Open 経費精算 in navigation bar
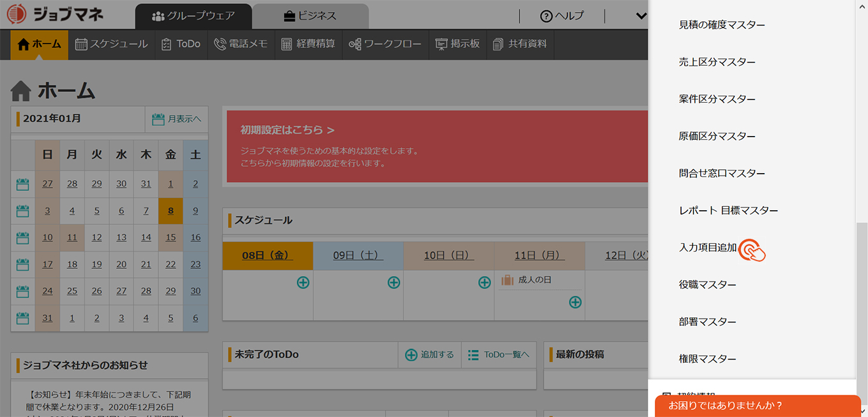 pyautogui.click(x=308, y=44)
